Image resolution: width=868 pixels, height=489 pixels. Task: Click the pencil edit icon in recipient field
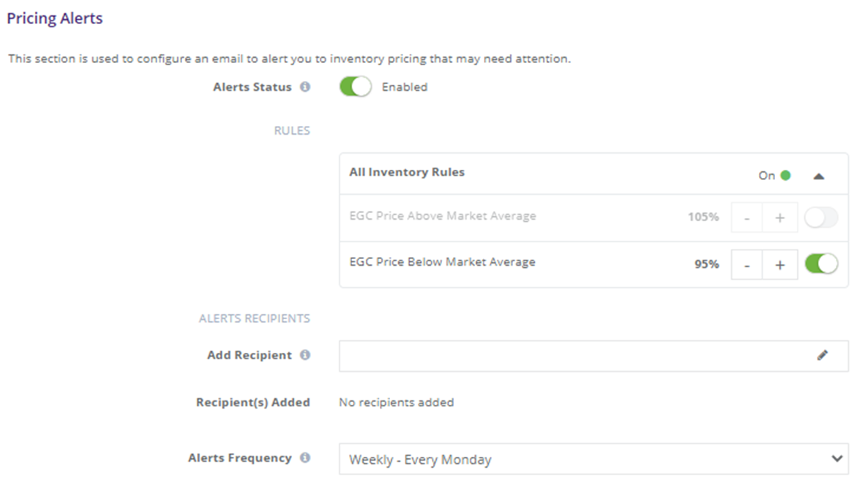823,356
